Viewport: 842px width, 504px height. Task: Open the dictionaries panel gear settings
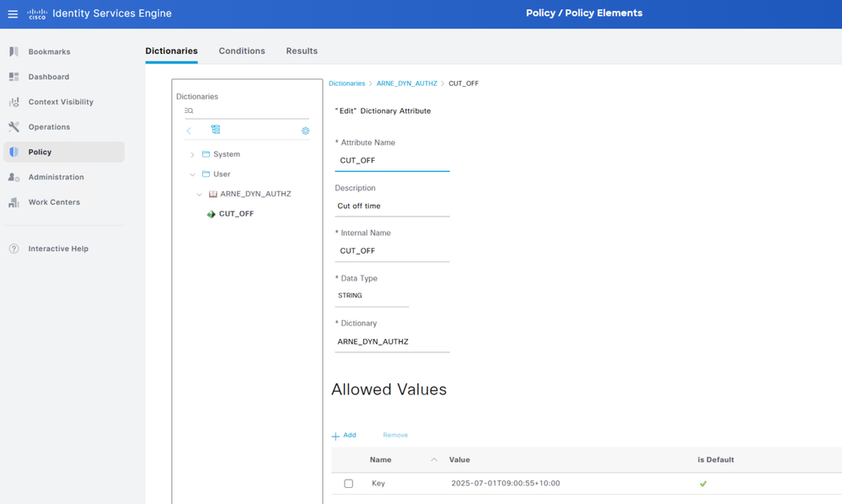pos(306,131)
